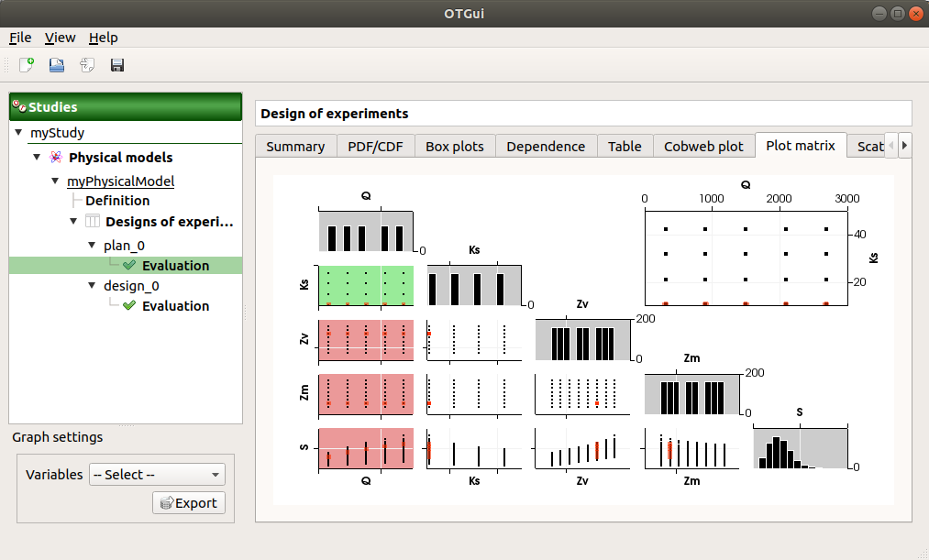Click the Studies panel header icon
The image size is (929, 560).
click(18, 106)
